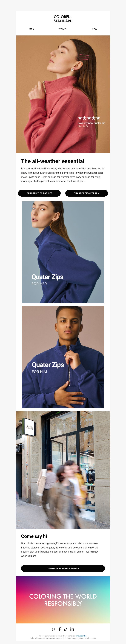
Task: Open the MEN navigation item
Action: click(x=31, y=29)
